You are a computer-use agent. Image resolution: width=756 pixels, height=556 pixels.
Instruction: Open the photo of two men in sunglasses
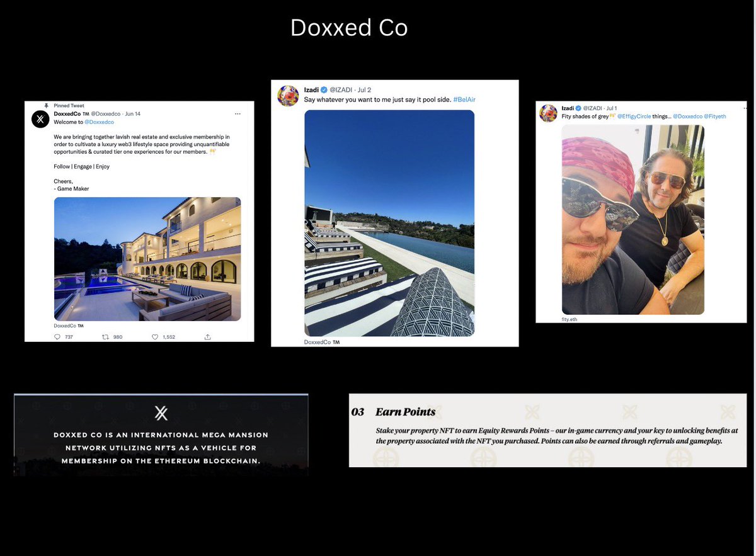click(633, 220)
